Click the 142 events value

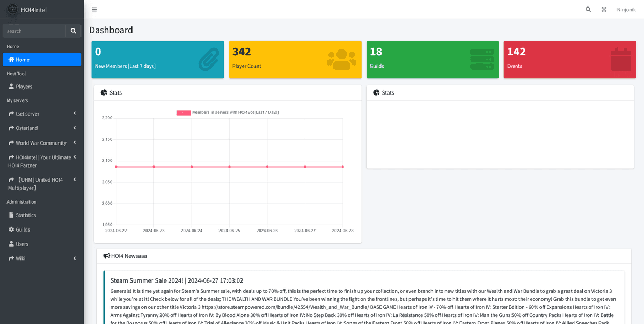(516, 52)
